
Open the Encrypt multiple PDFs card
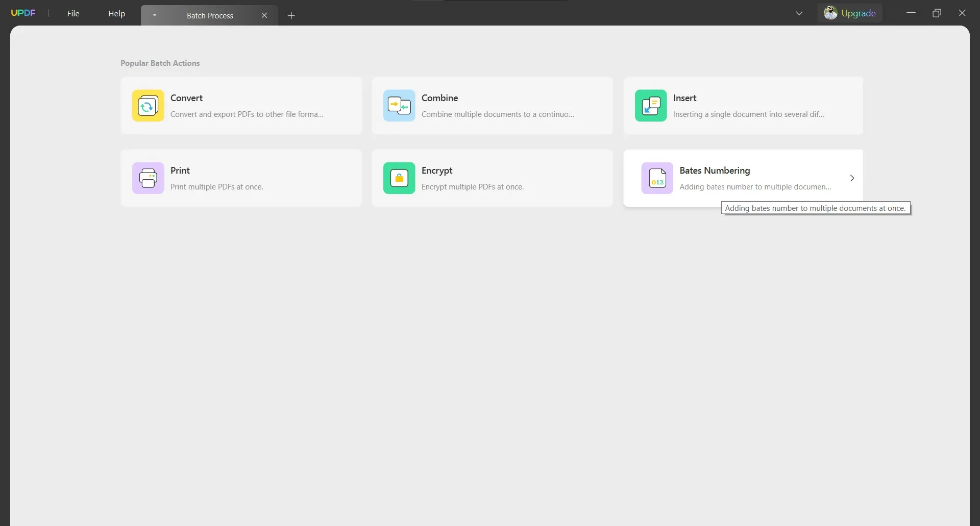(x=492, y=178)
